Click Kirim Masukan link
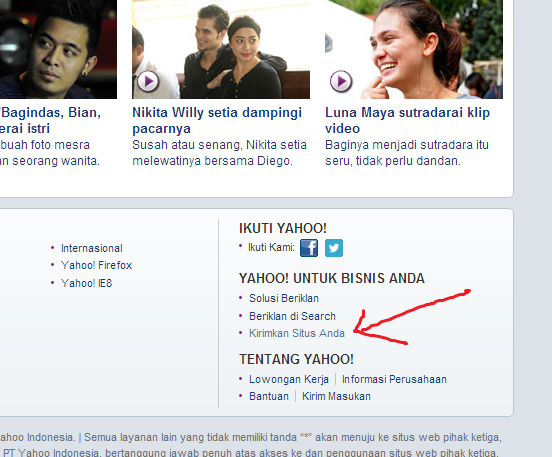 [x=336, y=396]
